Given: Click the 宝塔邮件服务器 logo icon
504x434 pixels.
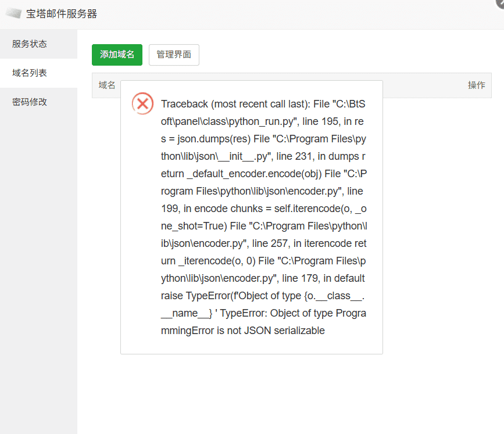Looking at the screenshot, I should pos(13,13).
